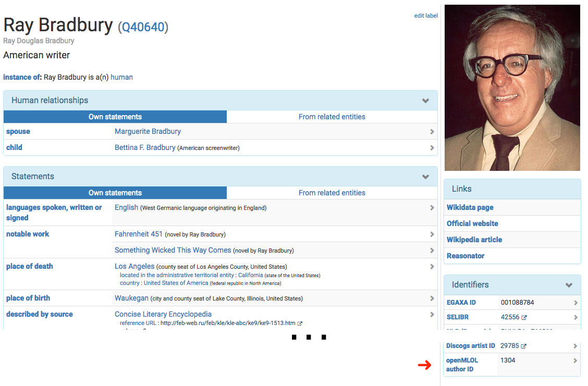
Task: Expand the English language row arrow
Action: 432,208
